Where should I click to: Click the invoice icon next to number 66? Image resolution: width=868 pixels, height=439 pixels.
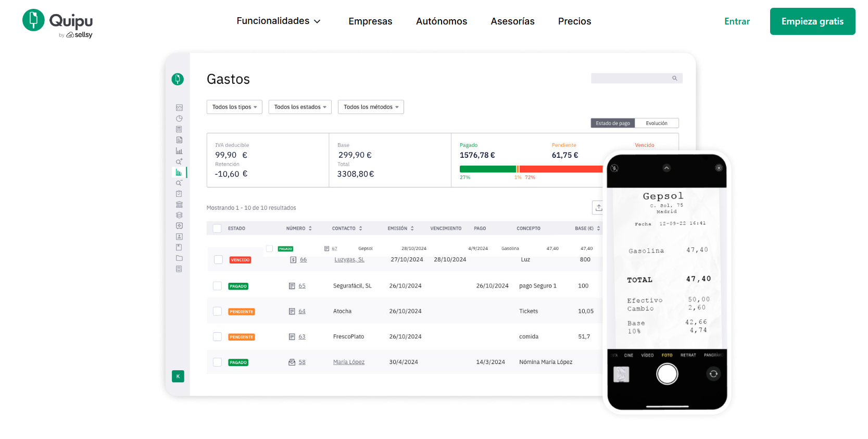tap(293, 260)
